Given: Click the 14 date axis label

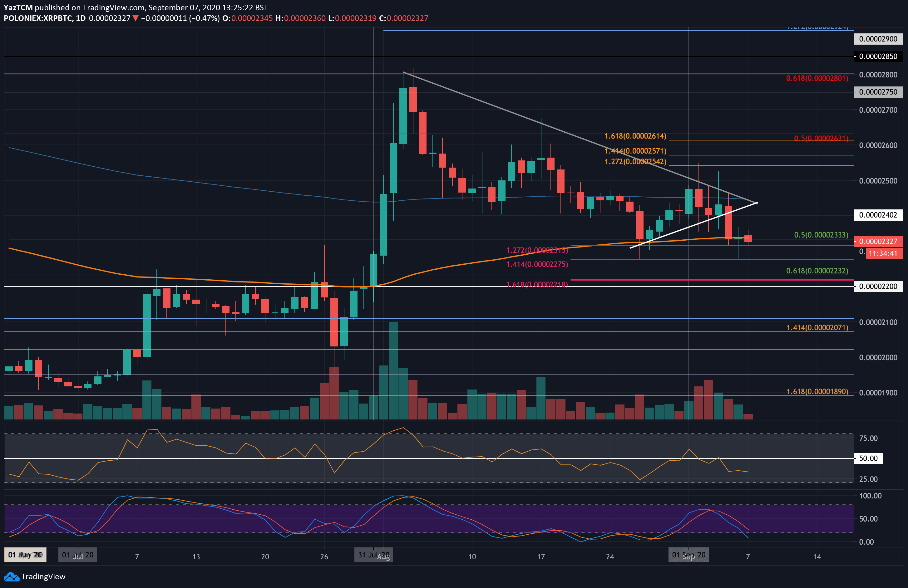Looking at the screenshot, I should click(817, 557).
